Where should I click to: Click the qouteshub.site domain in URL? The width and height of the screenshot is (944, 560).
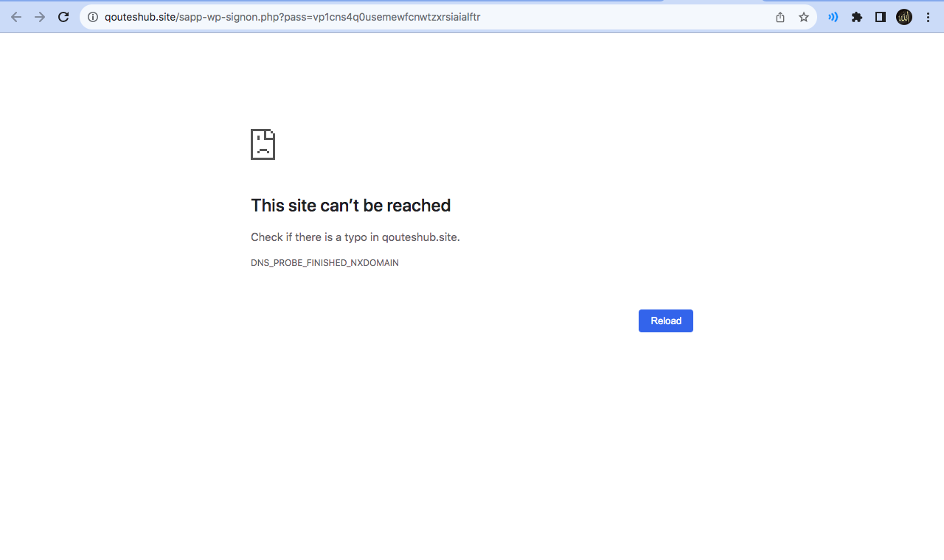(139, 17)
